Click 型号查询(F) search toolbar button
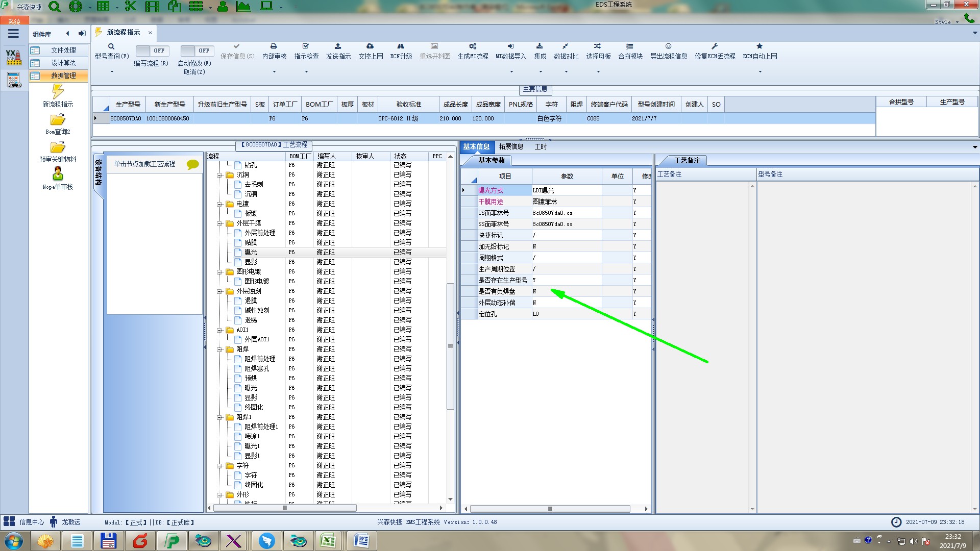Image resolution: width=980 pixels, height=551 pixels. (111, 52)
